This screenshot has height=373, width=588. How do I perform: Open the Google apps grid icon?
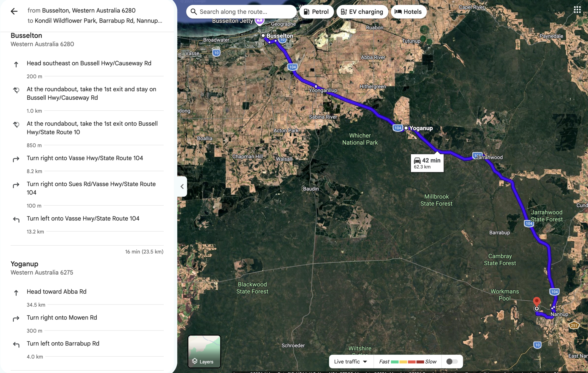pos(577,10)
